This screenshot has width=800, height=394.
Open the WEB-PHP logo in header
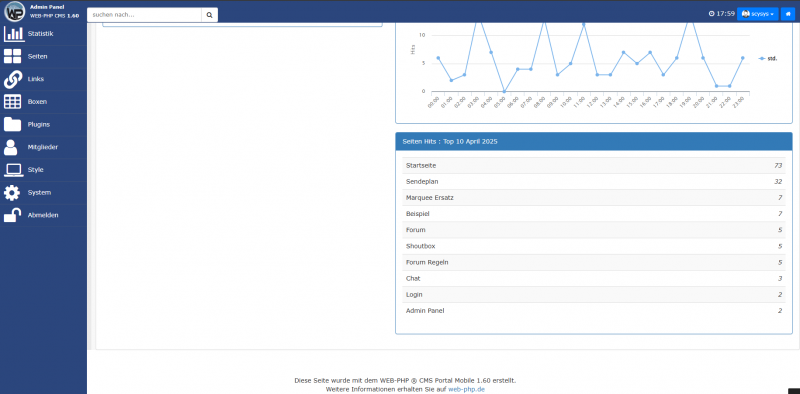tap(15, 12)
